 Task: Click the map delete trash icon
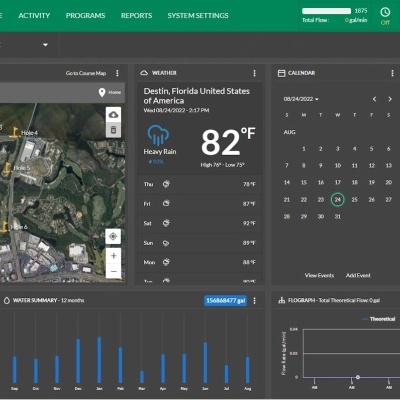tap(113, 130)
